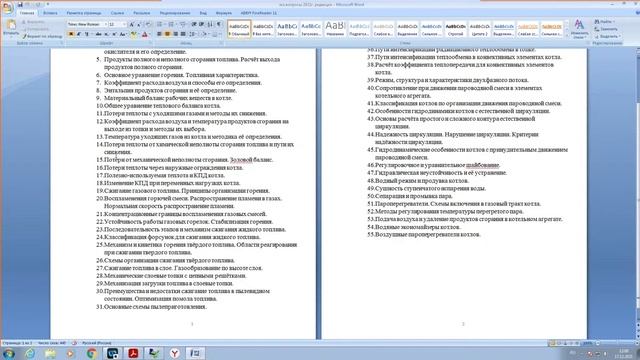This screenshot has height=360, width=640.
Task: Toggle strikethrough formatting
Action: (x=98, y=34)
